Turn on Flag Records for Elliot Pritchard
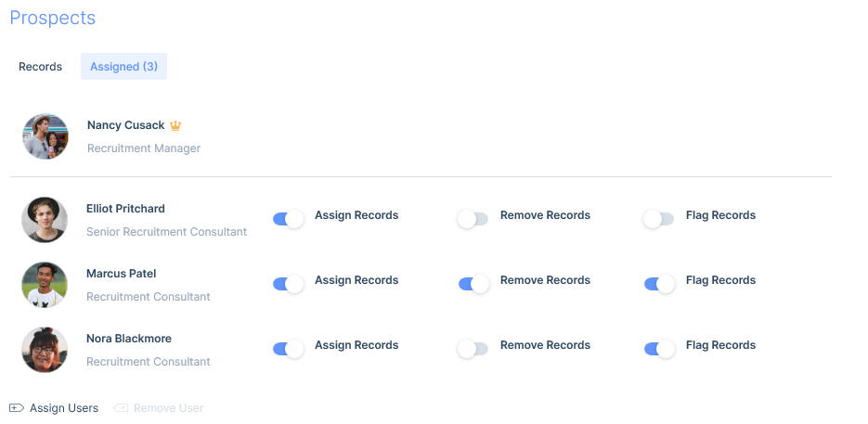This screenshot has height=424, width=868. tap(658, 219)
